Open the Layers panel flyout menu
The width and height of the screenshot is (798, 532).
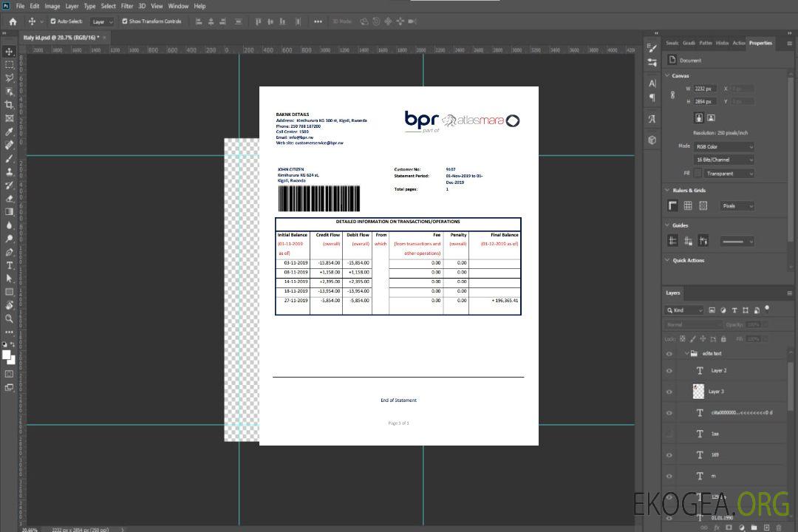(789, 293)
